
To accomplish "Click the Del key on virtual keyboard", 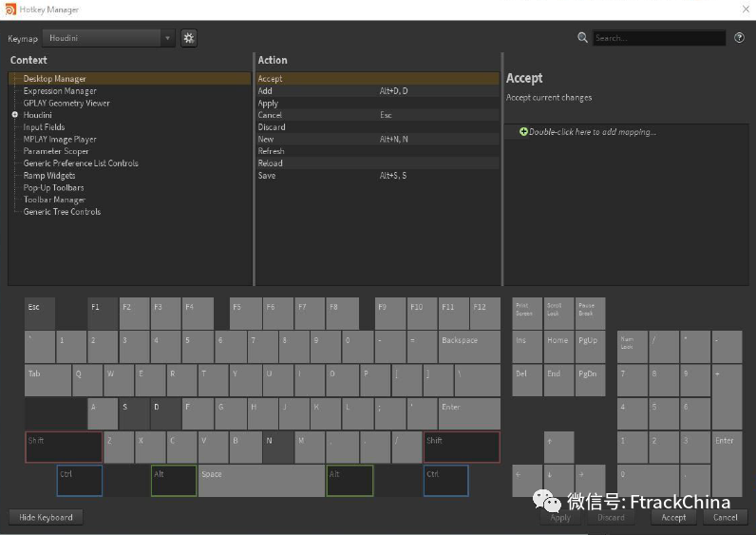I will pyautogui.click(x=527, y=380).
